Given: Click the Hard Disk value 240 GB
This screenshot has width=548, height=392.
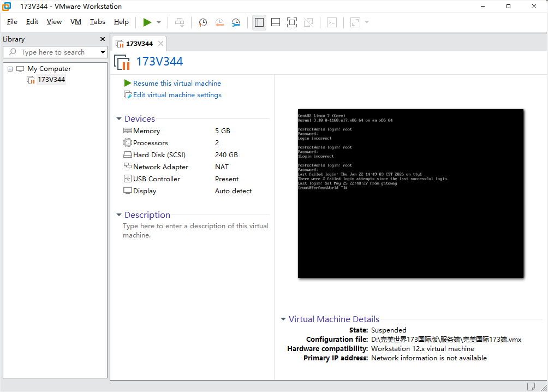Looking at the screenshot, I should (227, 155).
